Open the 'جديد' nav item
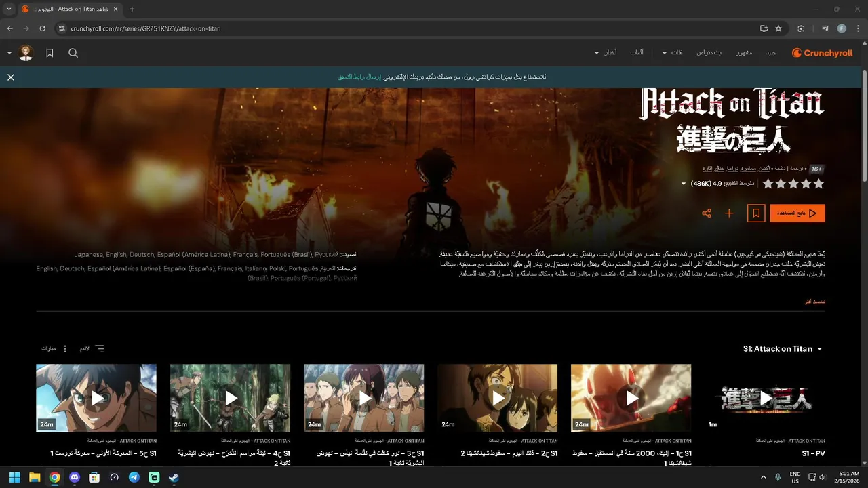The image size is (868, 488). pos(771,53)
